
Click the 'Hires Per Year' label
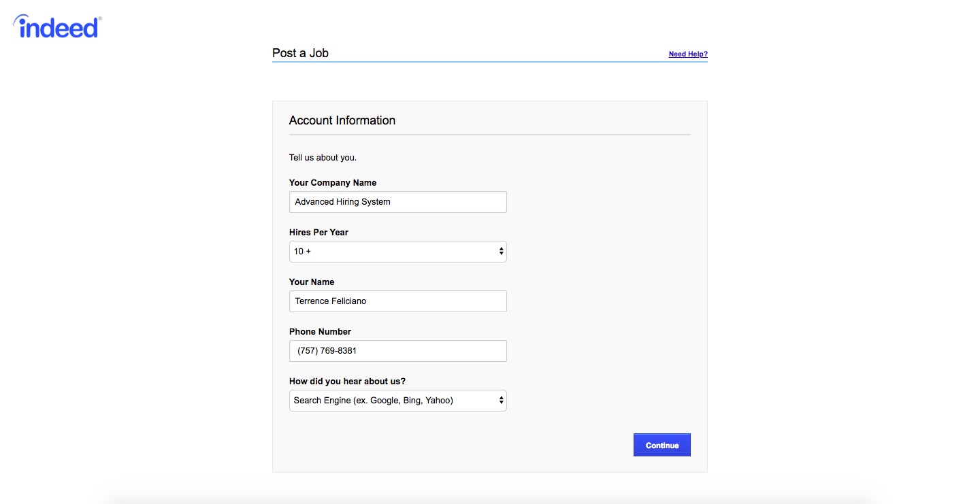(318, 233)
